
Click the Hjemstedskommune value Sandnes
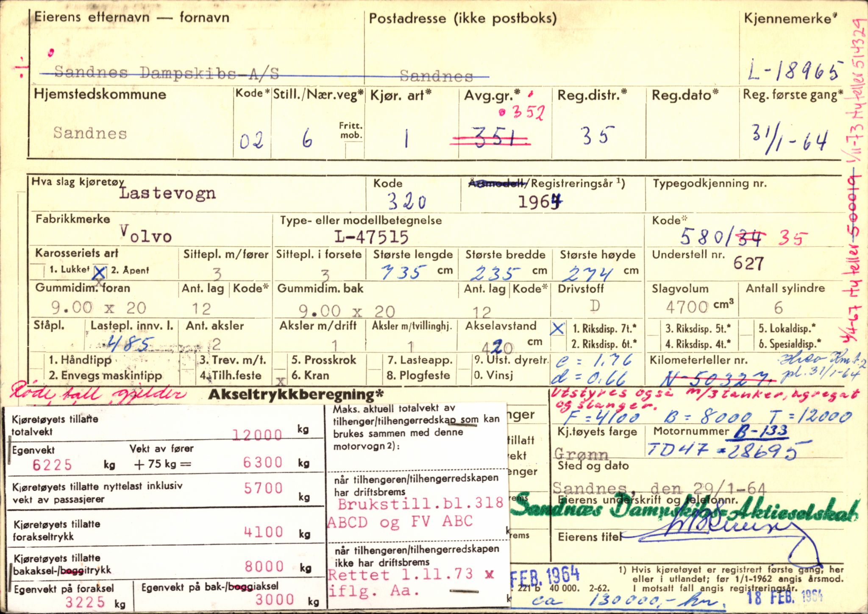[x=90, y=133]
